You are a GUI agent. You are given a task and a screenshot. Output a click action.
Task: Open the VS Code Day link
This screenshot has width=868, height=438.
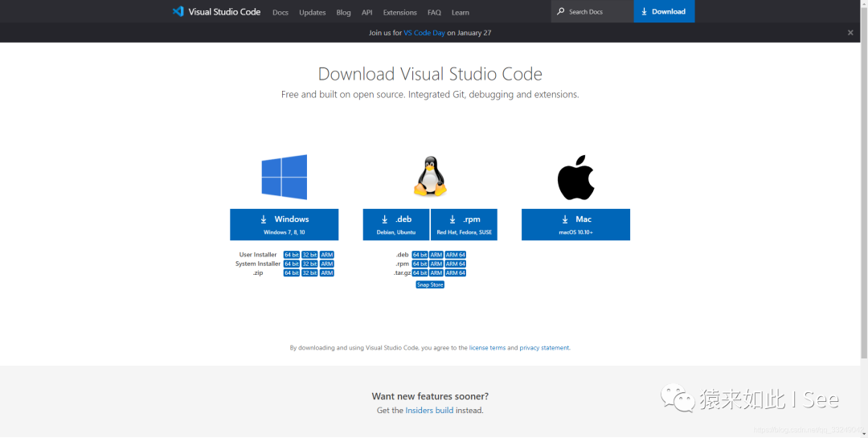pos(424,33)
